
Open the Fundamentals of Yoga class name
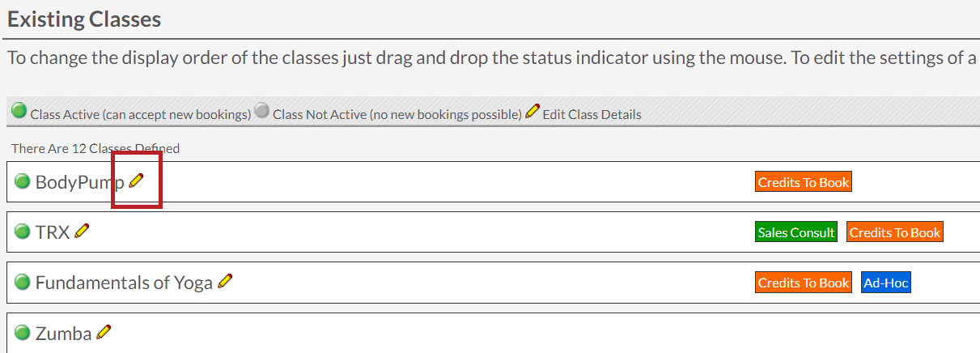tap(124, 283)
